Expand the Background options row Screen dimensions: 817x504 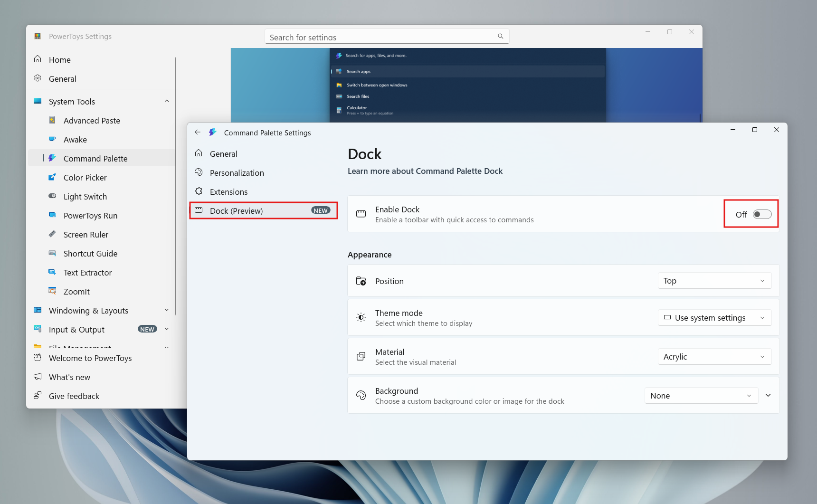point(768,395)
